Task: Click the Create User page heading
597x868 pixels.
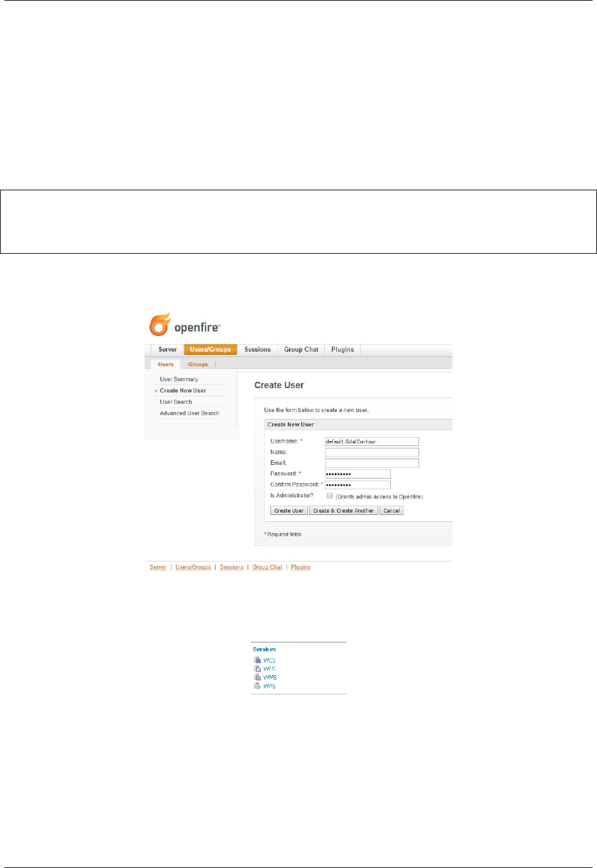Action: (279, 385)
